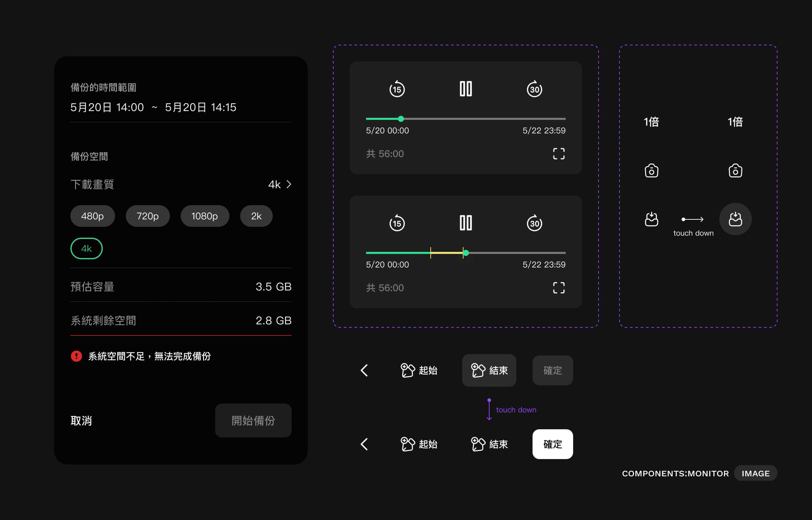Click the yellow clip segment on lower timeline
Viewport: 812px width, 520px height.
(x=447, y=253)
